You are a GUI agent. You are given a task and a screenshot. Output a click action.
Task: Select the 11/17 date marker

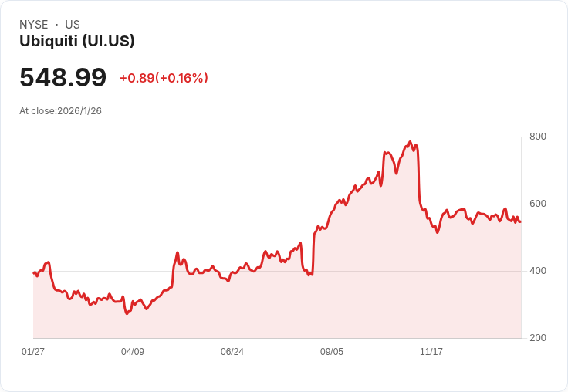click(x=431, y=352)
